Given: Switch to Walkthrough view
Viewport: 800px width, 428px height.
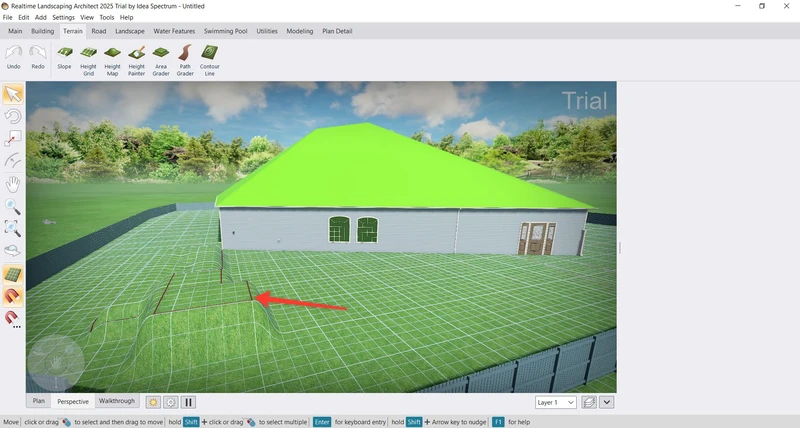Looking at the screenshot, I should (x=116, y=401).
